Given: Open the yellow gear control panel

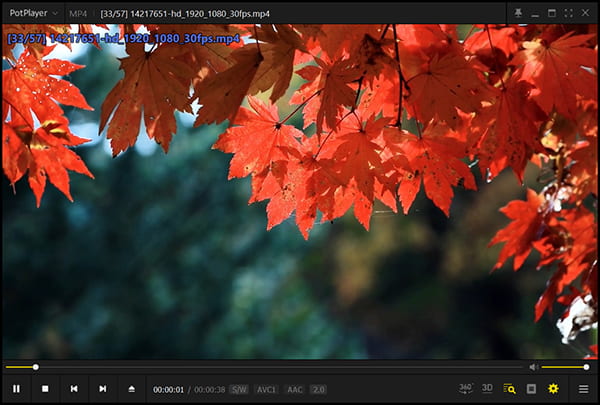Looking at the screenshot, I should point(553,389).
